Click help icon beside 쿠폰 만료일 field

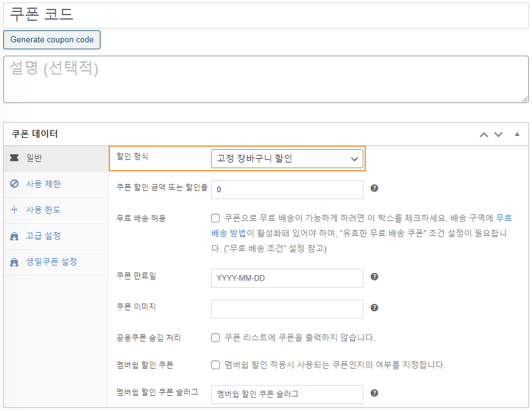[x=374, y=276]
